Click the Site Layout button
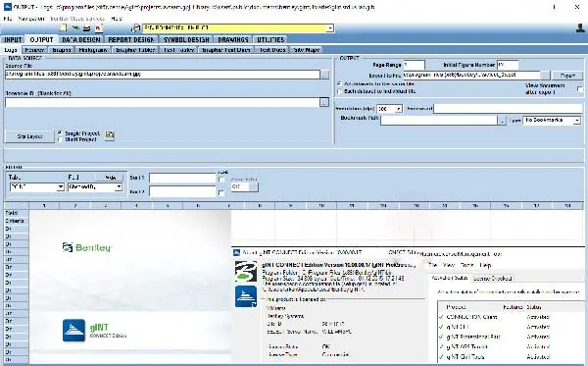Viewport: 588px width, 366px height. coord(29,136)
